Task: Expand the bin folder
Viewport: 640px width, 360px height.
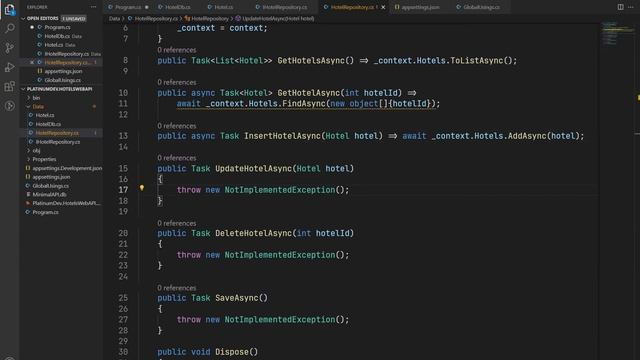Action: [29, 98]
